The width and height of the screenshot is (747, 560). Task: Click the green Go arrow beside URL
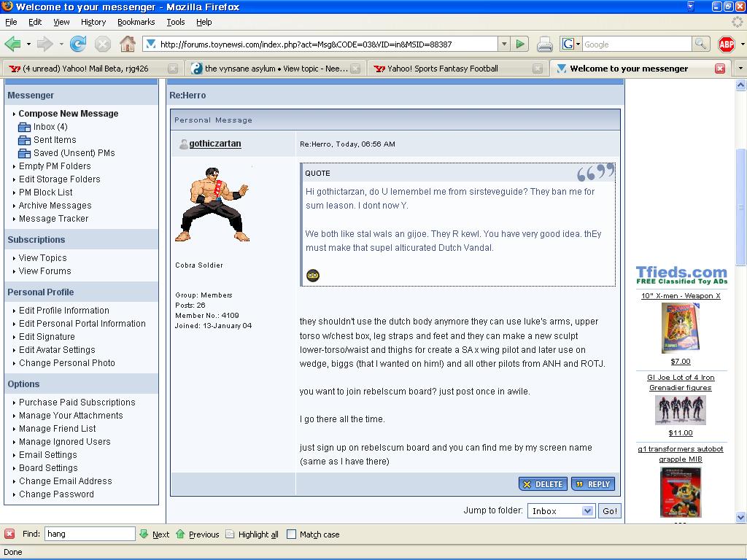(x=520, y=44)
